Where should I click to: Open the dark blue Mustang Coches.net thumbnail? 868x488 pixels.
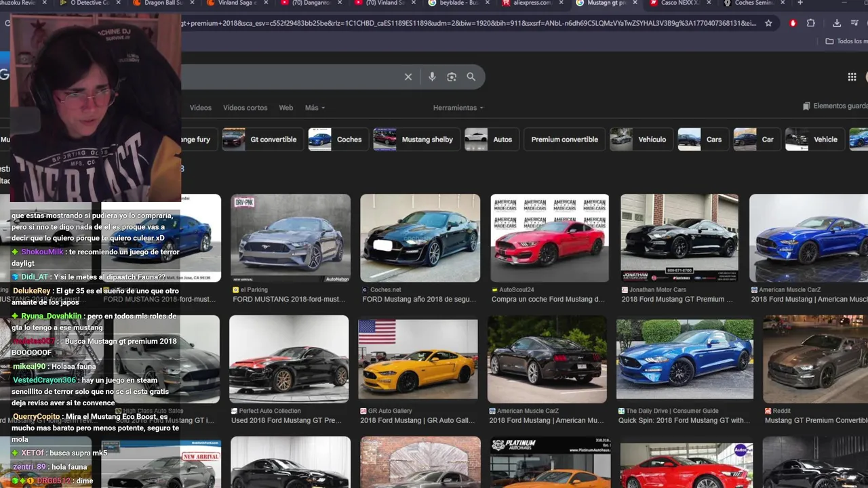tap(420, 238)
